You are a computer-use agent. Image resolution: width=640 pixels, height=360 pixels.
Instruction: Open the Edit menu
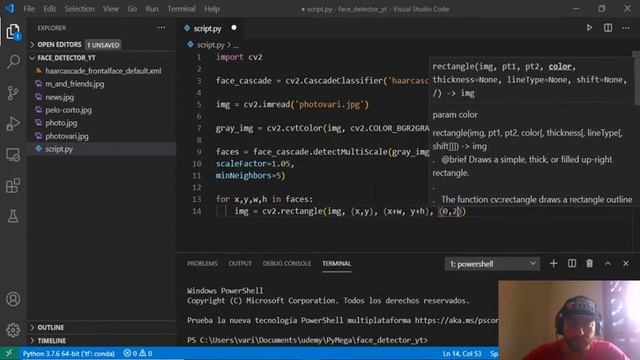click(x=49, y=9)
